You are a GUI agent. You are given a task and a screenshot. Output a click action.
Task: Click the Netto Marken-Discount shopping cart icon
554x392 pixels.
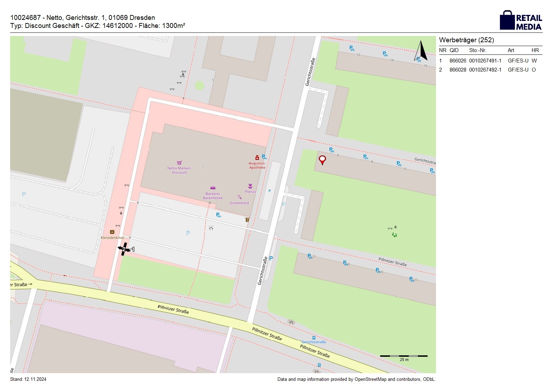[179, 163]
